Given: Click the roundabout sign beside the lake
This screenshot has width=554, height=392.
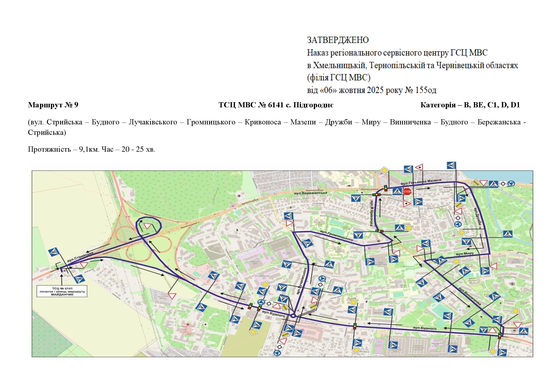Looking at the screenshot, I should point(511,184).
